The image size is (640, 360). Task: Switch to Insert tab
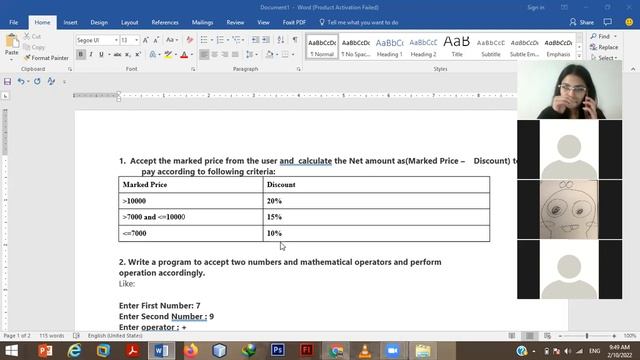(70, 22)
